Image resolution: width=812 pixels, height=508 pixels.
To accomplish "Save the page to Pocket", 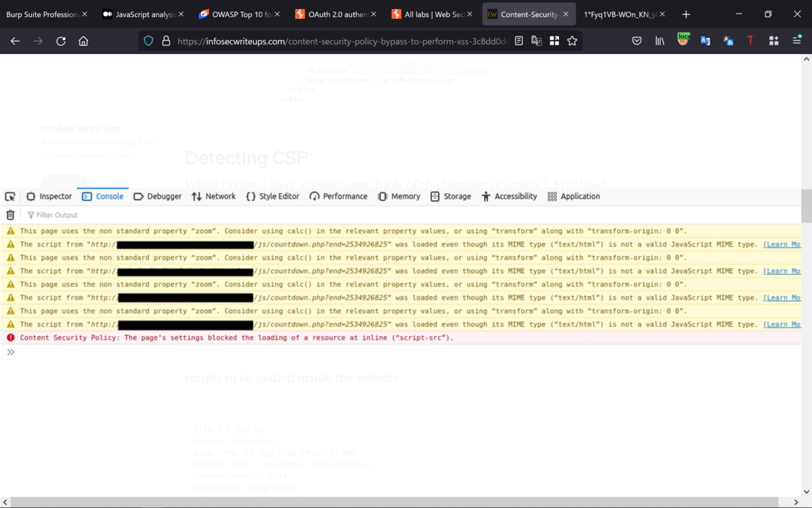I will [637, 41].
